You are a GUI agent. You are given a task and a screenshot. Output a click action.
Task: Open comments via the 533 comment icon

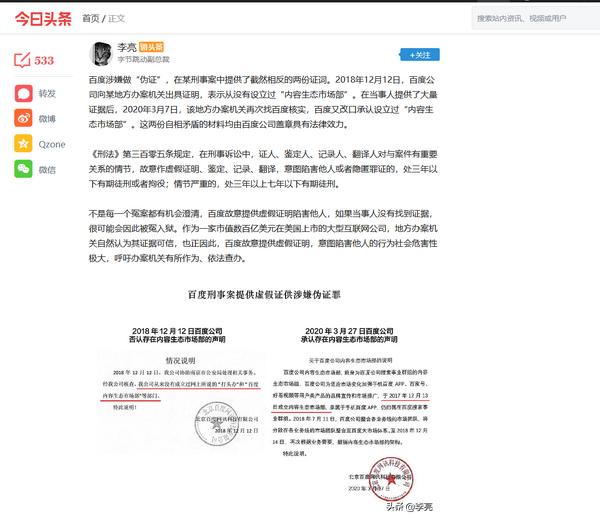[22, 60]
